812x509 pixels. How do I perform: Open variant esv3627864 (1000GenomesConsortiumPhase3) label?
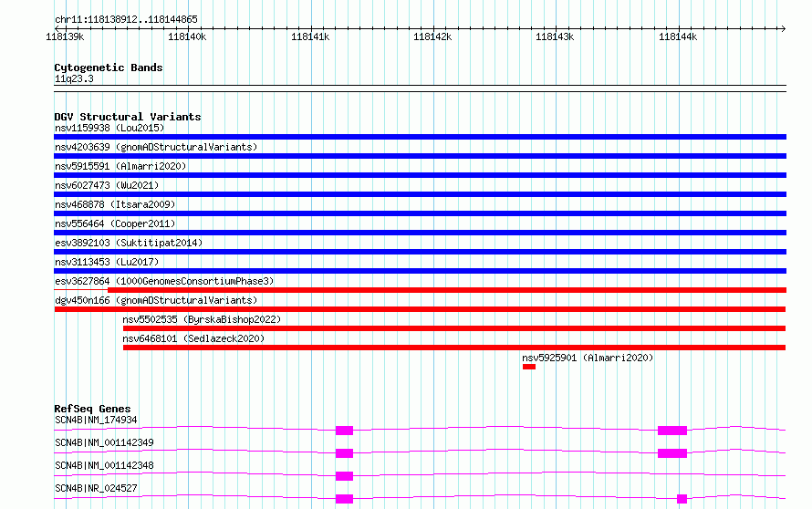pos(164,281)
